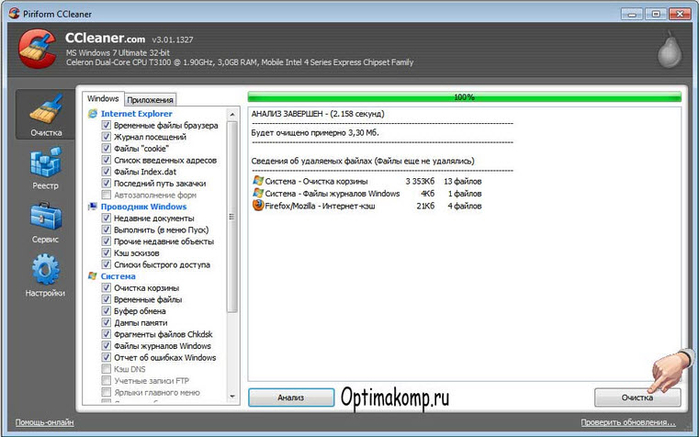This screenshot has height=437, width=699.
Task: Click the 3 353Кб size value
Action: [420, 181]
